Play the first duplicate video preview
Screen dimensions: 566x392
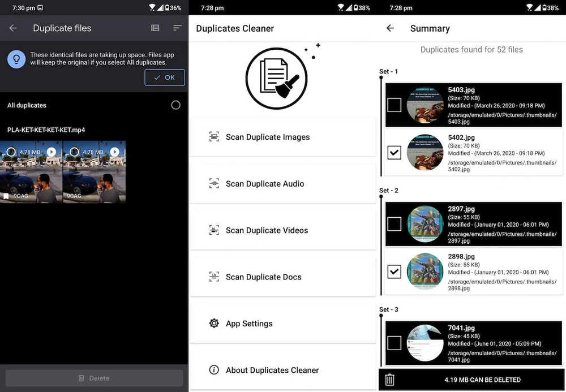click(x=52, y=152)
